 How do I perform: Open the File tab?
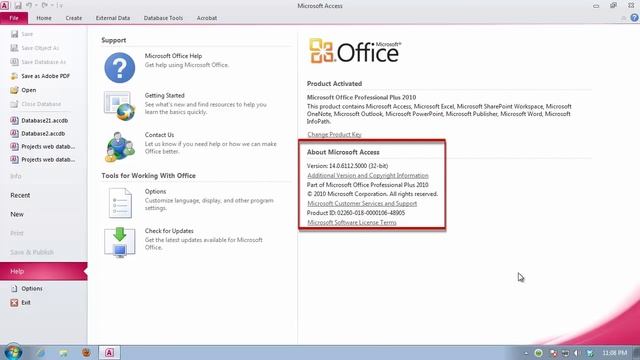coord(14,18)
